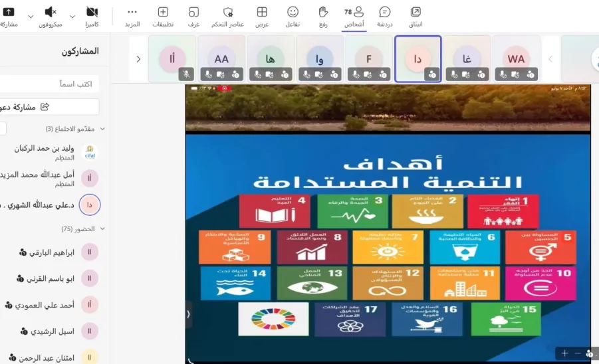Image resolution: width=599 pixels, height=364 pixels.
Task: Click the camera icon on غا tile
Action: 466,75
